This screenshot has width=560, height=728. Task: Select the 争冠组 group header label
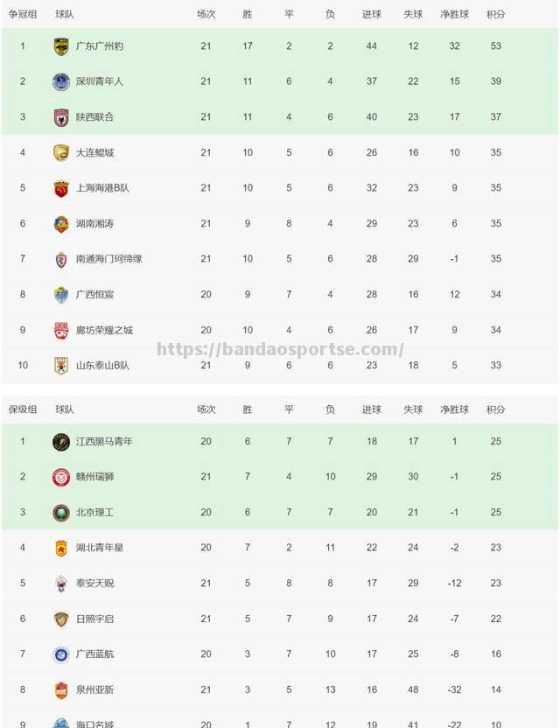click(23, 14)
